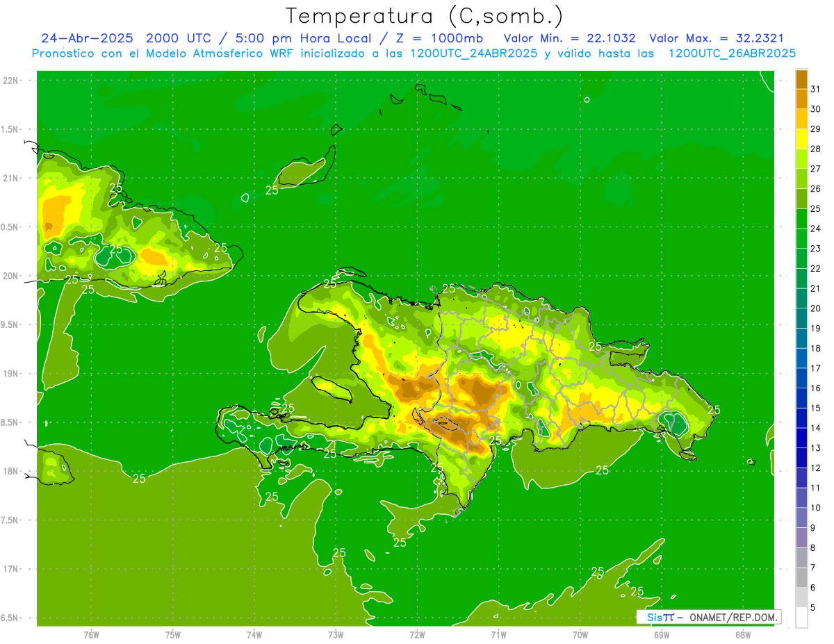Click the "17N" latitude label
Viewport: 834px width, 644px height.
click(10, 569)
